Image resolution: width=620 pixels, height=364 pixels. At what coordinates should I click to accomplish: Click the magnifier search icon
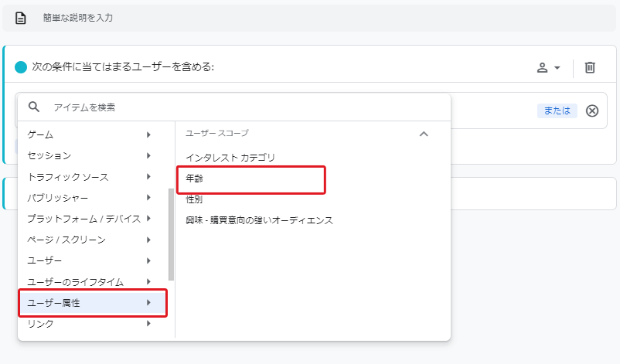point(34,107)
